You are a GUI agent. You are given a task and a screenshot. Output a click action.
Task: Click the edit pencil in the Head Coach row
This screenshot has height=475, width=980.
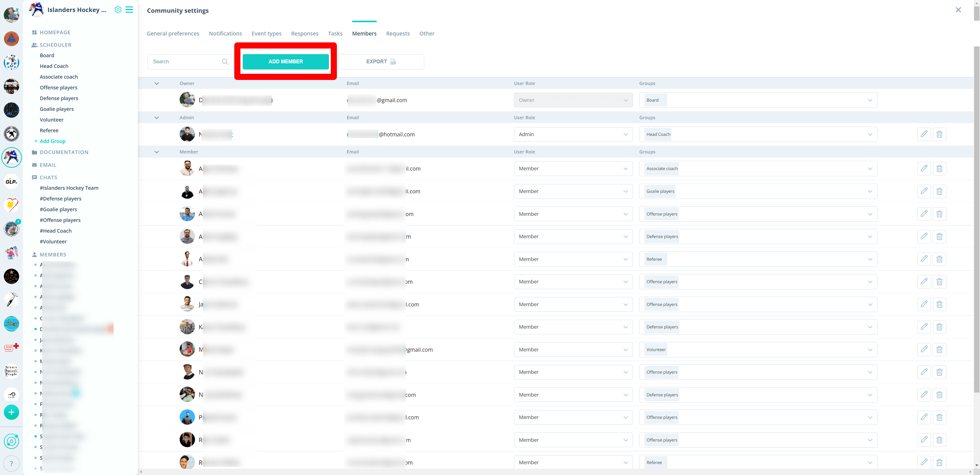[x=924, y=134]
